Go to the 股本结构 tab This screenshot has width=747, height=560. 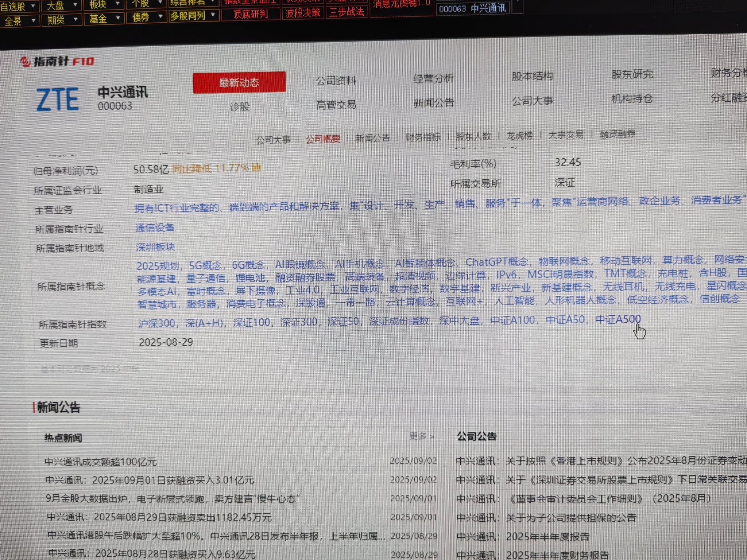[532, 76]
